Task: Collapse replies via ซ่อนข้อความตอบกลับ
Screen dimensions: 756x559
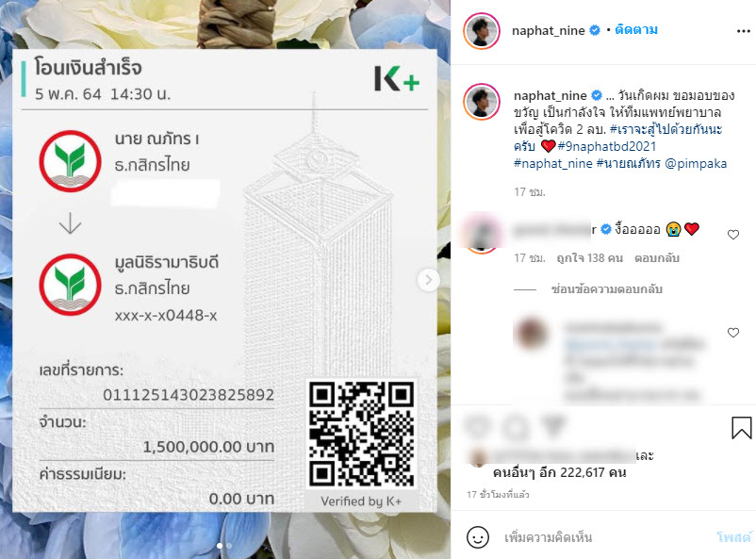Action: click(x=606, y=288)
